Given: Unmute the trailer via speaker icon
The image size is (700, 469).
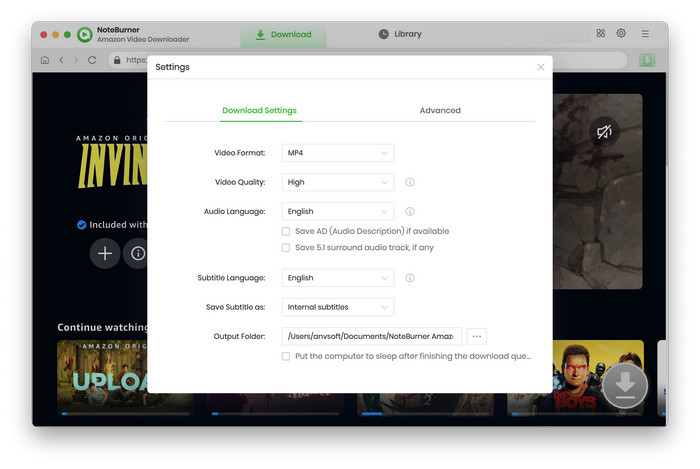Looking at the screenshot, I should pyautogui.click(x=604, y=132).
